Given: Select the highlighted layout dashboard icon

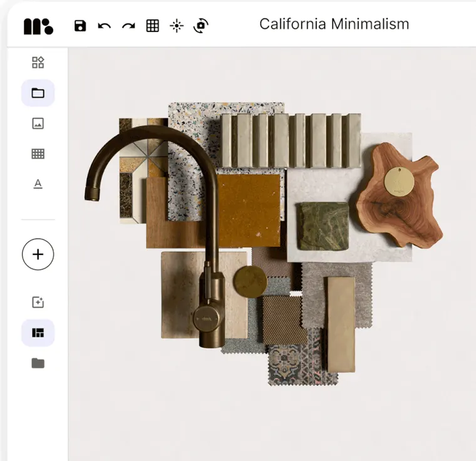Looking at the screenshot, I should tap(38, 333).
